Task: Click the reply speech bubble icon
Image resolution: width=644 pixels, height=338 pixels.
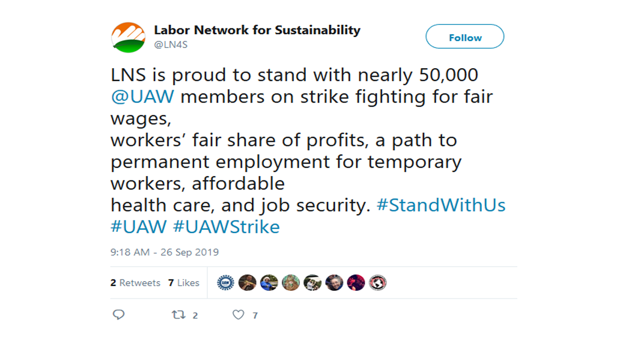Action: (119, 315)
